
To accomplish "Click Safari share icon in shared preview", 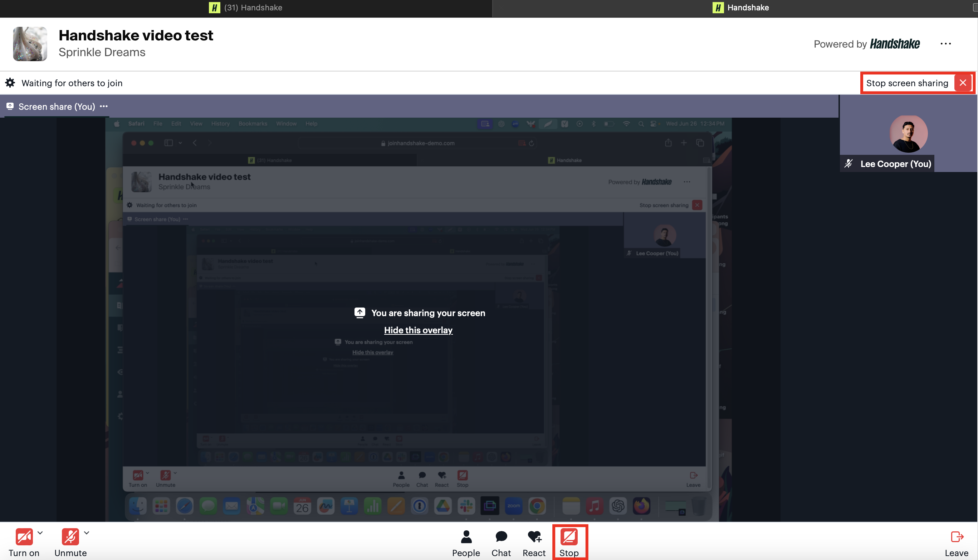I will coord(668,143).
